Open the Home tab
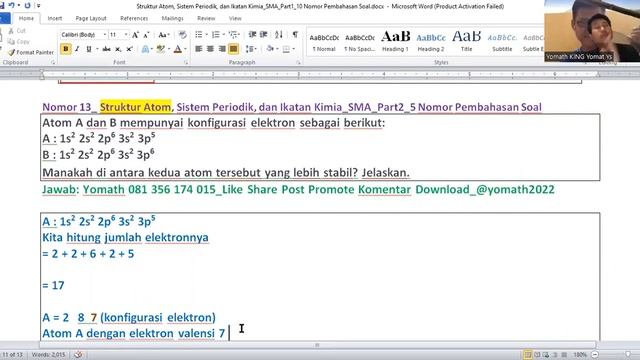This screenshot has height=360, width=640. coord(26,18)
